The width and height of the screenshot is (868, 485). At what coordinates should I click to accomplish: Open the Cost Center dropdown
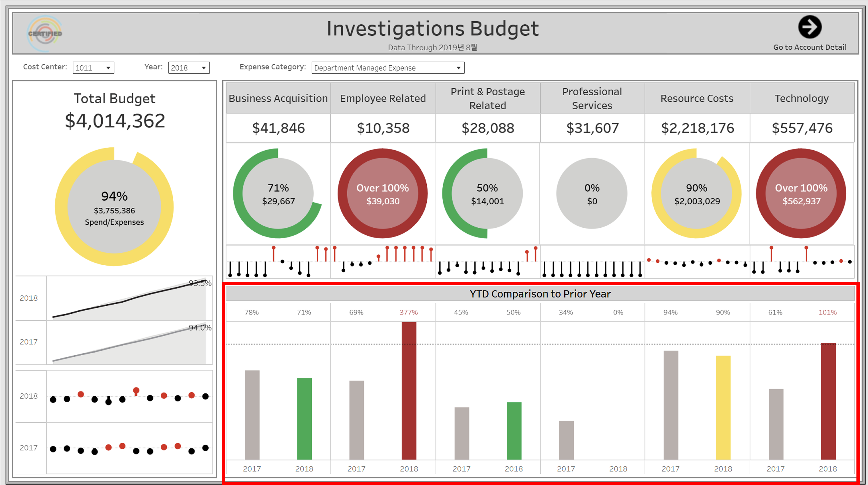[x=93, y=68]
